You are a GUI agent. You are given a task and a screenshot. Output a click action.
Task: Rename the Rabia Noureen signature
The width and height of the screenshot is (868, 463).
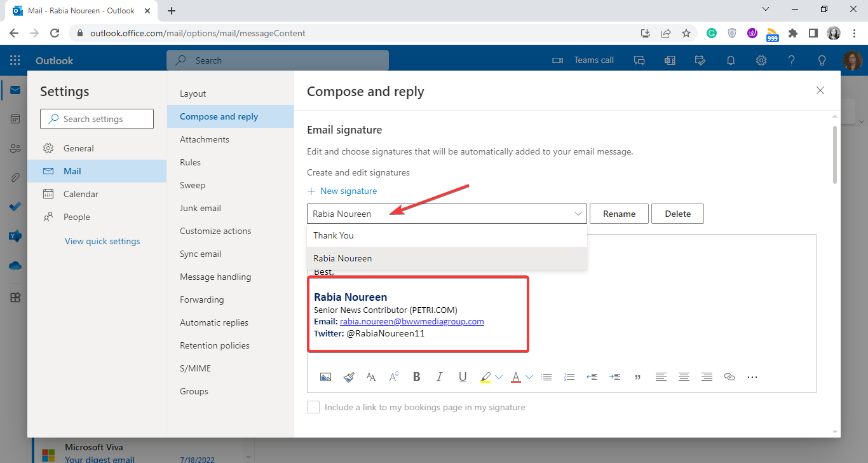[x=618, y=214]
